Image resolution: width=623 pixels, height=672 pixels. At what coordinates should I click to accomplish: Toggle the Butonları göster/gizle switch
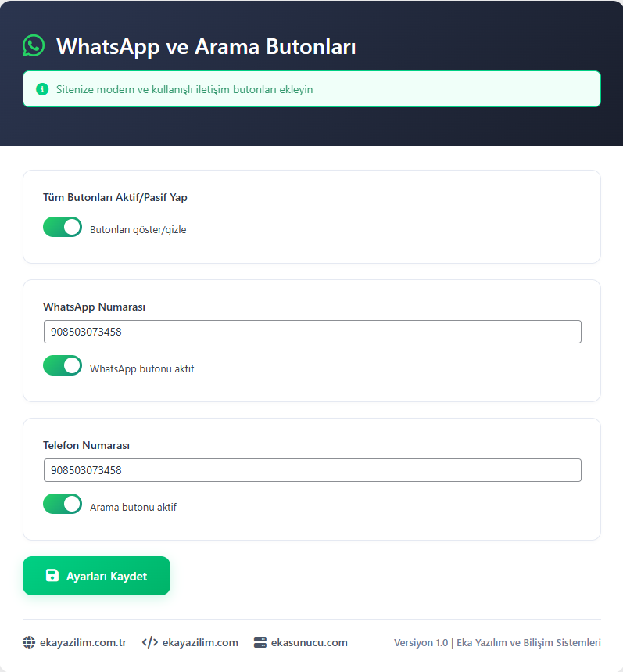[63, 227]
